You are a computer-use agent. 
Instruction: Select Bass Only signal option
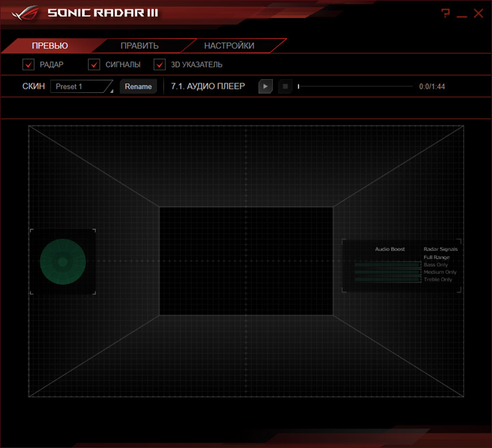pos(436,265)
